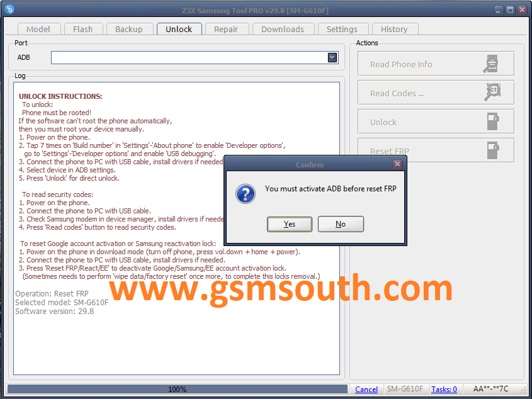Click 'To read security codes:' log line
The width and height of the screenshot is (532, 399).
[58, 194]
